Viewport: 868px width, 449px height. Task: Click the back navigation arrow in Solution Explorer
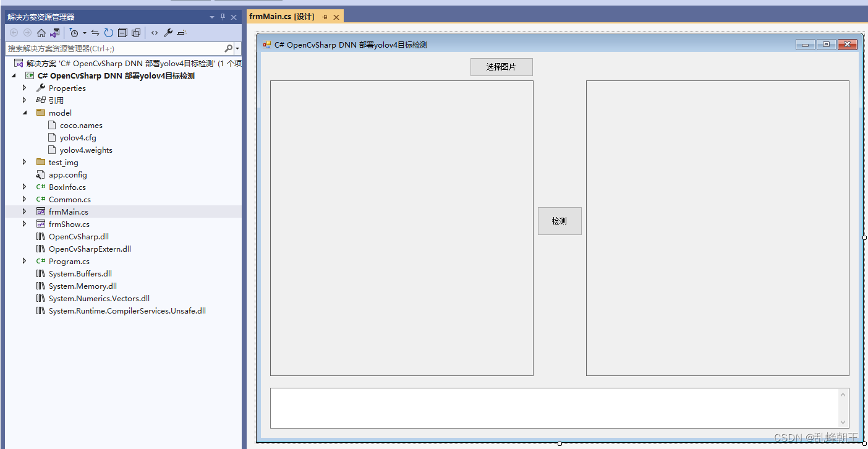[14, 33]
